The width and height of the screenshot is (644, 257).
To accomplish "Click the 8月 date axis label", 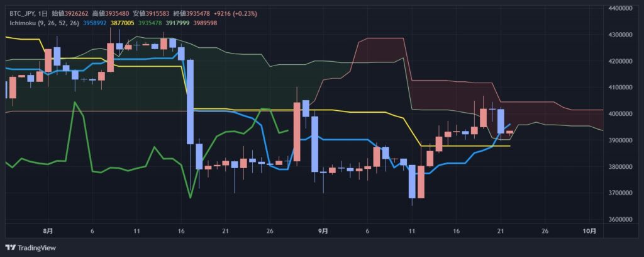I will [x=48, y=231].
